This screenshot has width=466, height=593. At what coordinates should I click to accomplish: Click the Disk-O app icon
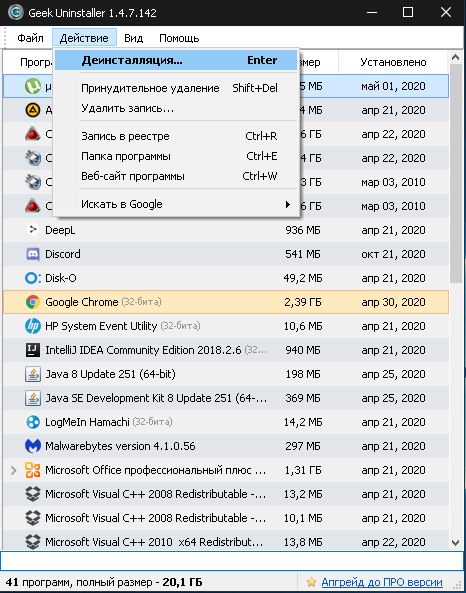33,278
